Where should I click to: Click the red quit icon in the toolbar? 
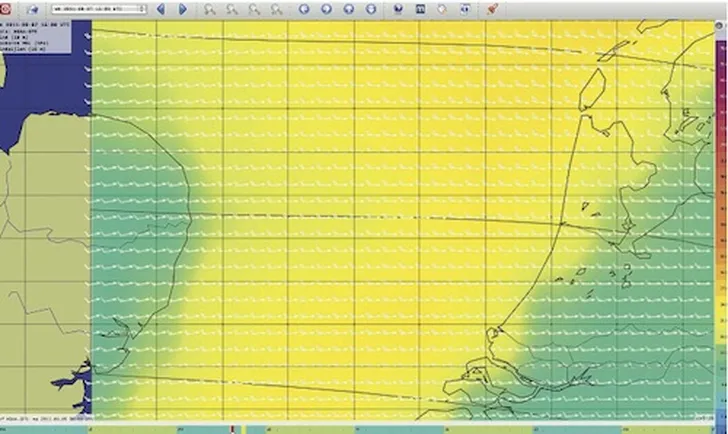pyautogui.click(x=7, y=8)
